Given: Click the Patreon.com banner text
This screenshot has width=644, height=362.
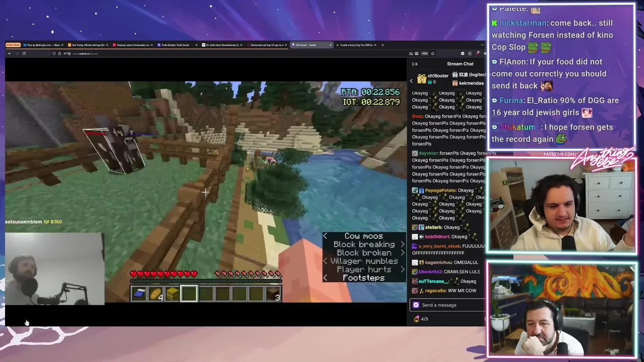Looking at the screenshot, I should [559, 154].
